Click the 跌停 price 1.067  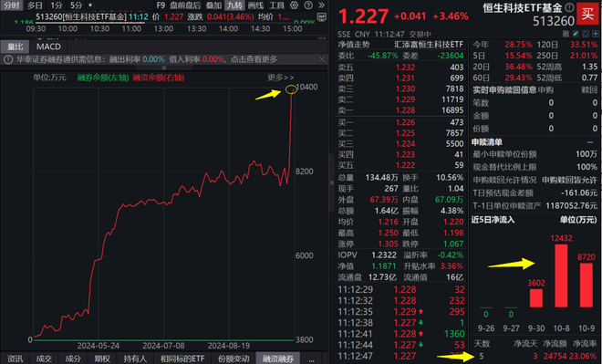click(453, 244)
